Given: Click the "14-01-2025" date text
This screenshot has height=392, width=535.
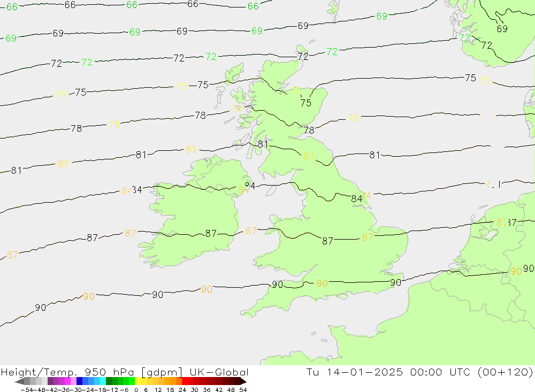Looking at the screenshot, I should click(x=365, y=372).
